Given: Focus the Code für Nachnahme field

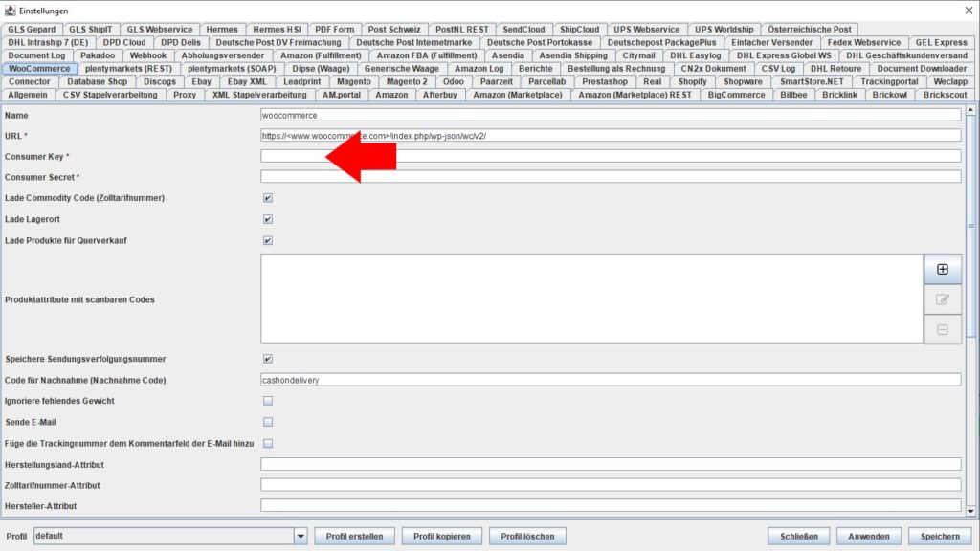Looking at the screenshot, I should [x=611, y=380].
